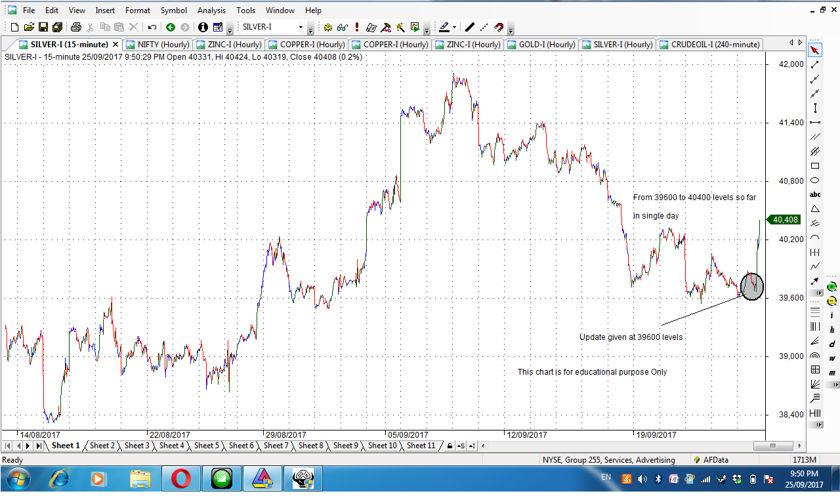Switch chart to daily interval with the d button
The height and width of the screenshot is (504, 840).
point(831,343)
